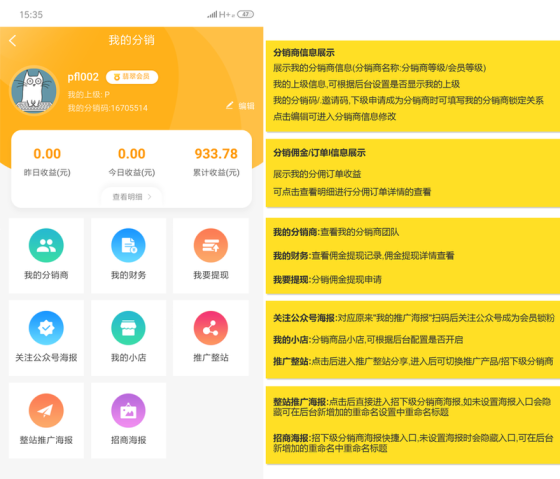Select 累计收益 933.78 total earnings

(x=216, y=154)
